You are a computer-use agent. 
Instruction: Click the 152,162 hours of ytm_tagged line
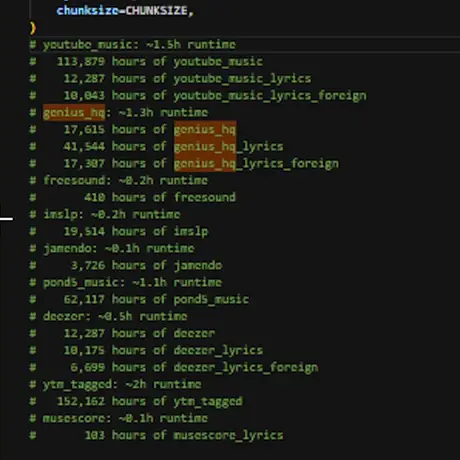pyautogui.click(x=136, y=401)
